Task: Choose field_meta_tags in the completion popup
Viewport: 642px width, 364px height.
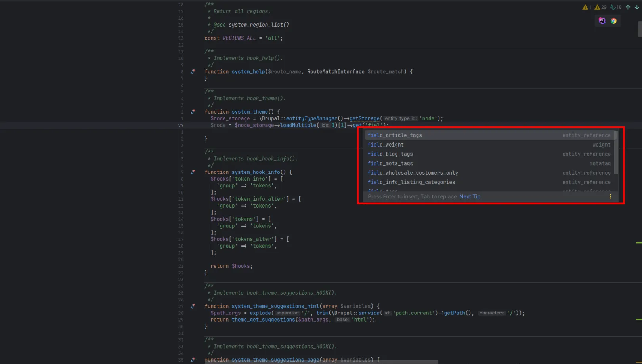Action: [390, 163]
